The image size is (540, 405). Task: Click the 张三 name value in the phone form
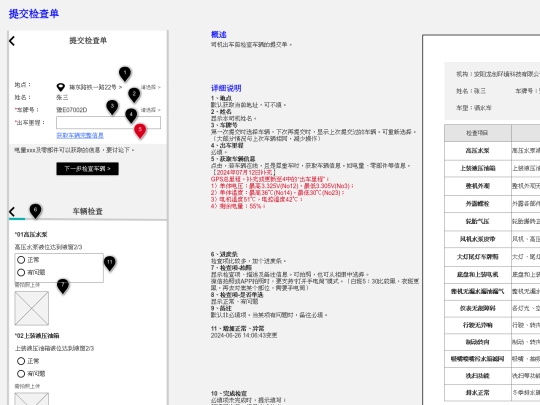pos(62,97)
